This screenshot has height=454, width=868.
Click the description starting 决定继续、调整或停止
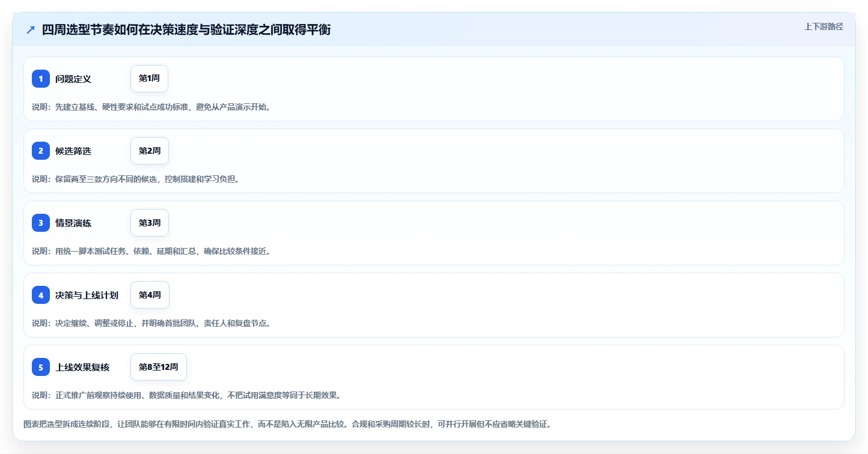(x=151, y=323)
